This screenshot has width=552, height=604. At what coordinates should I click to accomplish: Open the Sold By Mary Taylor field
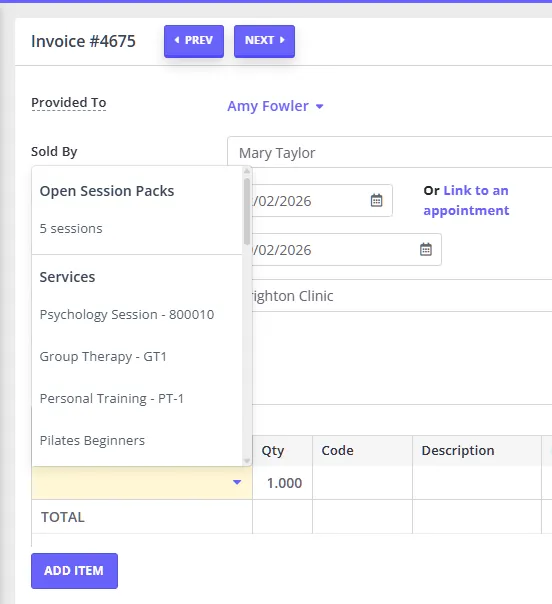[x=389, y=153]
